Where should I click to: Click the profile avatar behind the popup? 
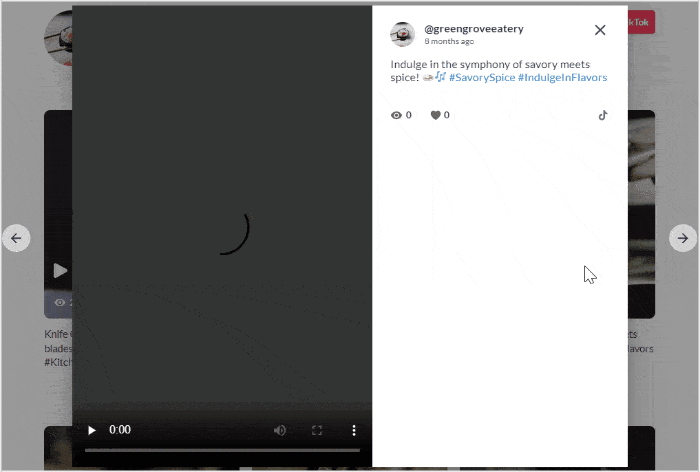[x=58, y=38]
